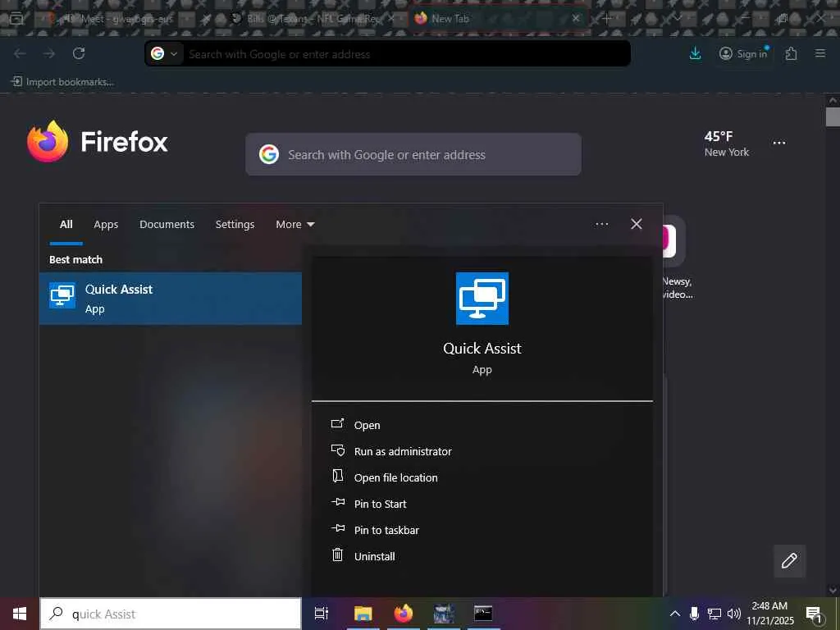Close the New Tab browser tab
Image resolution: width=840 pixels, height=630 pixels.
click(576, 18)
